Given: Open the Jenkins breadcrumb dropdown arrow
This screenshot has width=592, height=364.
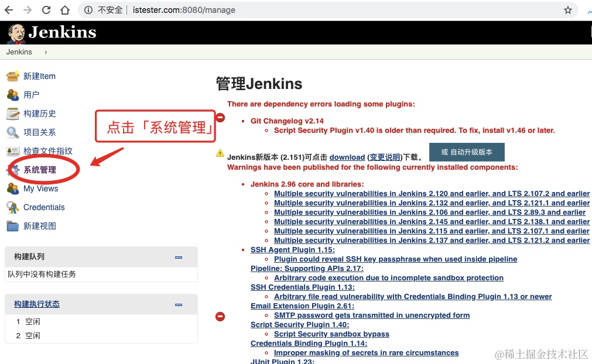Looking at the screenshot, I should 46,53.
